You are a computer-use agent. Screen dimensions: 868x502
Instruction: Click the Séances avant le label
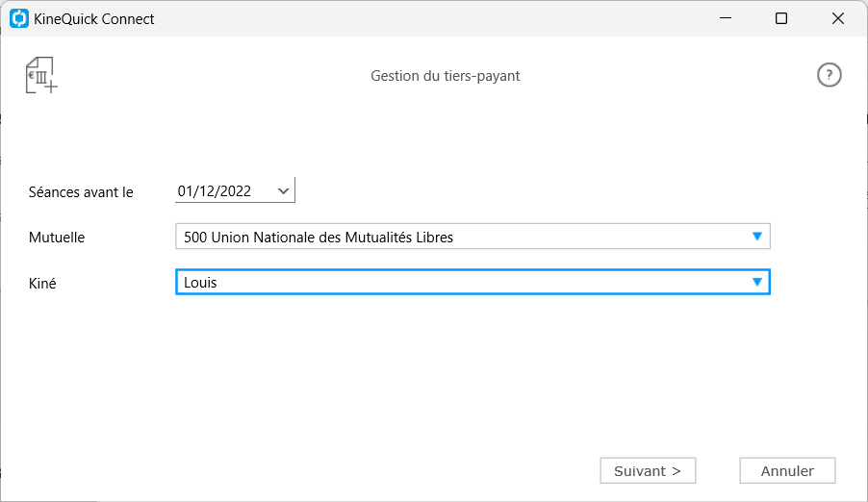(81, 192)
